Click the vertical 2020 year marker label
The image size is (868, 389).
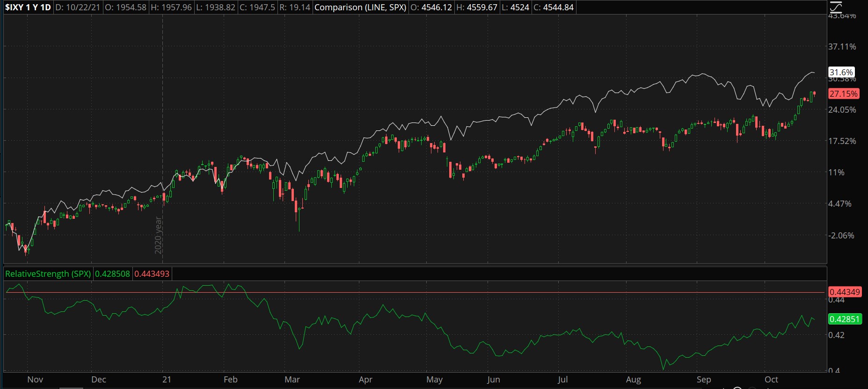[158, 235]
